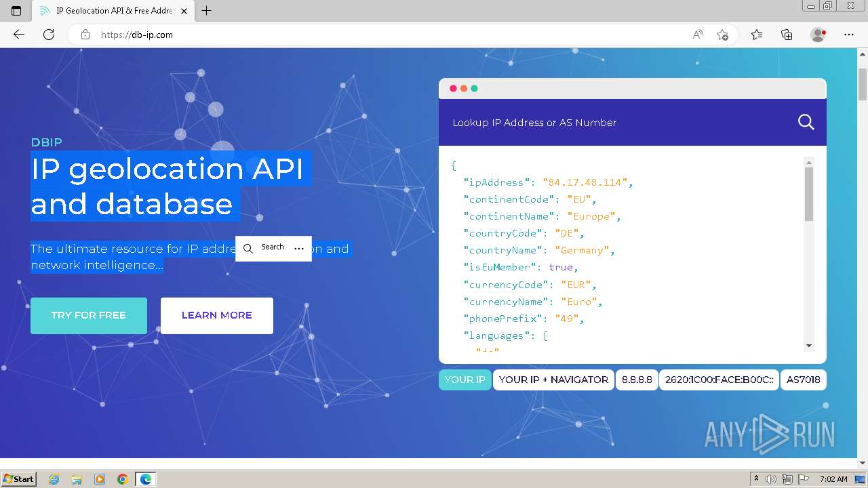Select Edge window in the taskbar

tap(145, 479)
